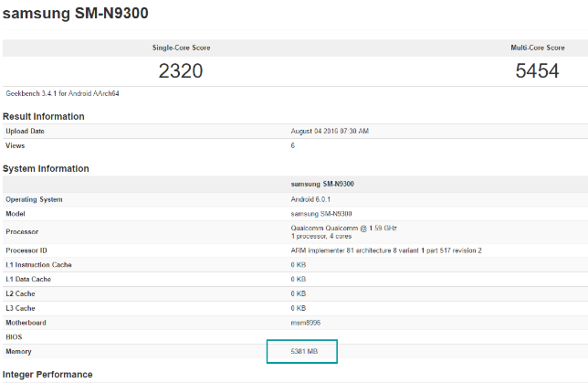Click the Upload Date value August 04 2016
Viewport: 588px width, 383px height.
pos(330,131)
